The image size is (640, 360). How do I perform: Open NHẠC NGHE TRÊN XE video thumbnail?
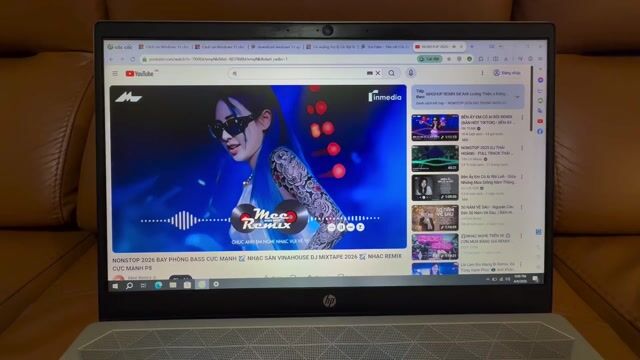[x=435, y=247]
